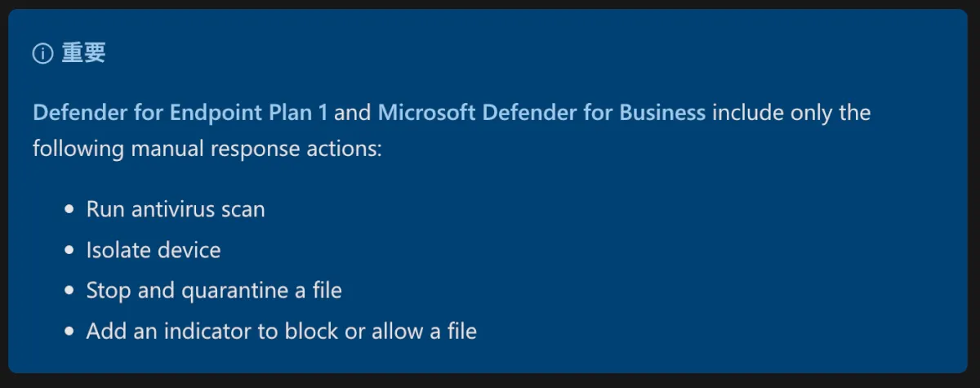Screen dimensions: 980x388
Task: Click the info circle icon beside 重要
Action: (x=42, y=54)
